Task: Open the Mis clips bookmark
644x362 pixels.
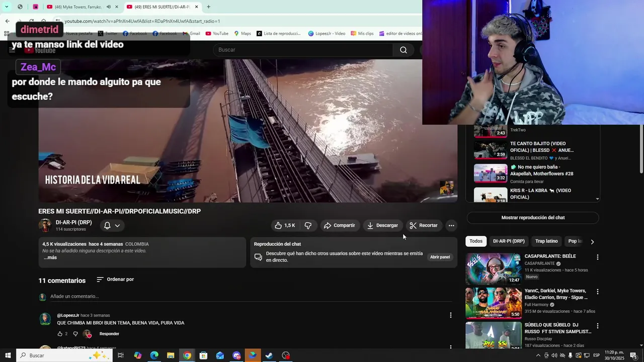Action: tap(362, 34)
